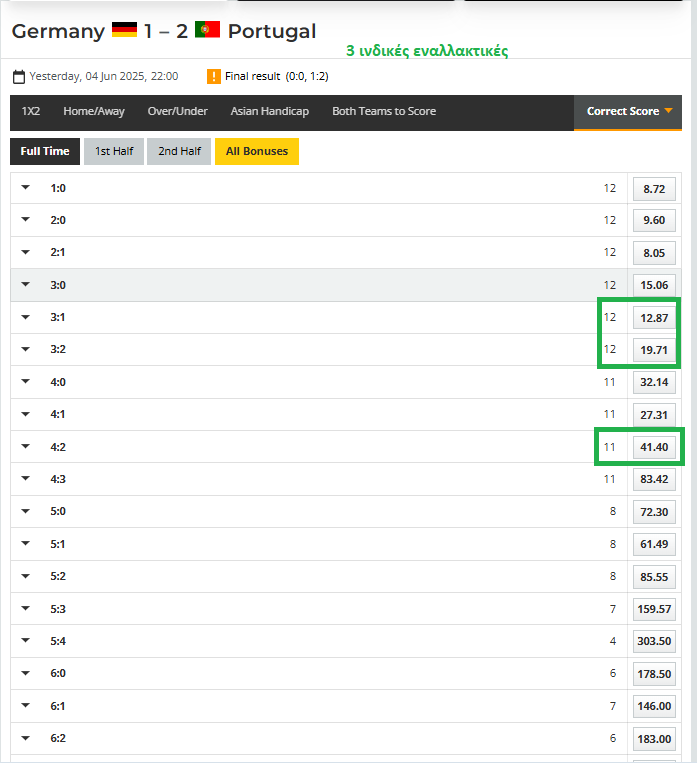Click bookmaker count 12 on 2:1 row

pos(610,253)
